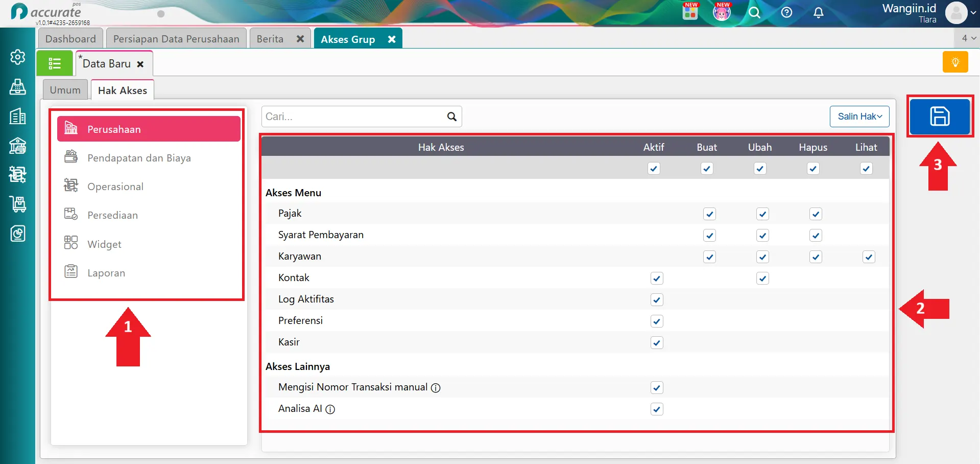The image size is (980, 464).
Task: Uncheck Ubah for Kontak
Action: [762, 279]
